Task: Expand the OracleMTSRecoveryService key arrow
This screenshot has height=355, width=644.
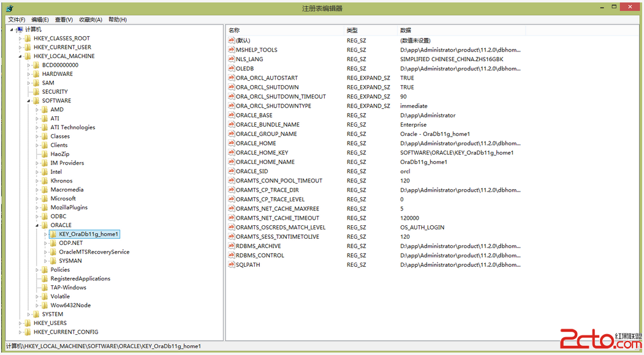Action: tap(45, 252)
